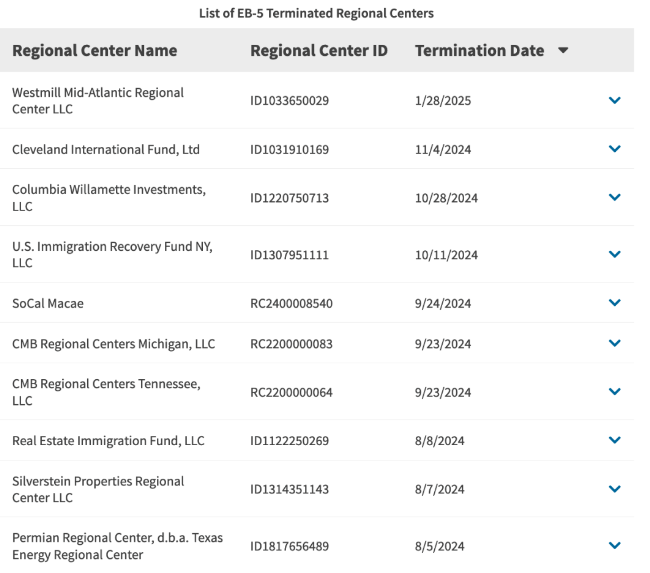
Task: Expand Columbia Willamette Investments row details
Action: point(614,197)
